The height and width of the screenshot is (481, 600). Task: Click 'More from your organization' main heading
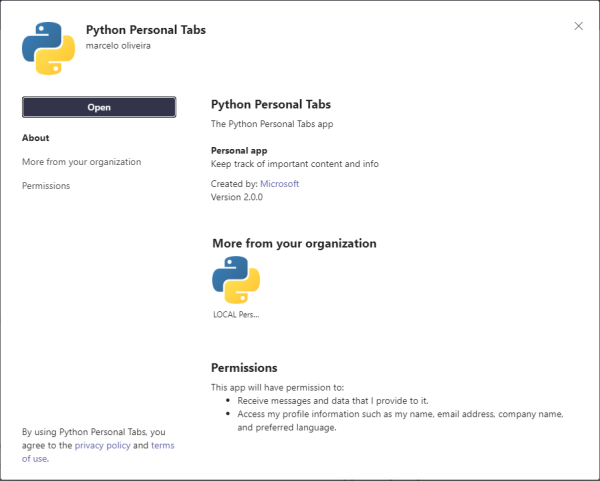coord(294,243)
